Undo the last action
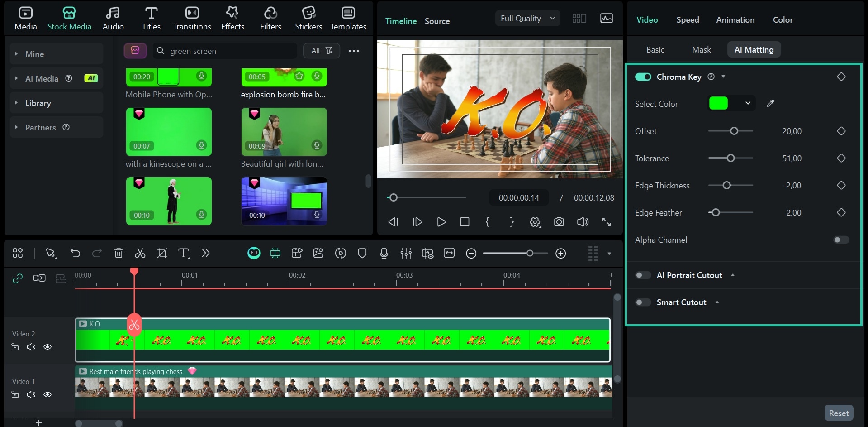The width and height of the screenshot is (868, 427). [75, 253]
